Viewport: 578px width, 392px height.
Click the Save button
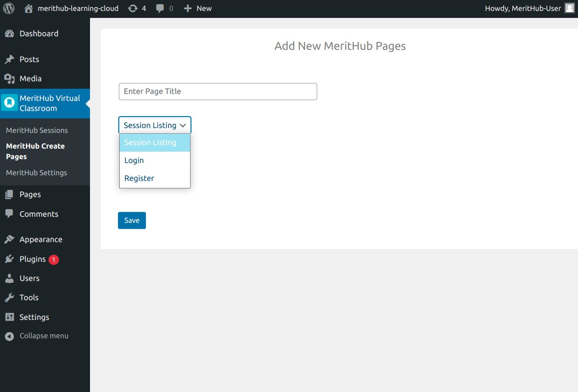(x=132, y=220)
